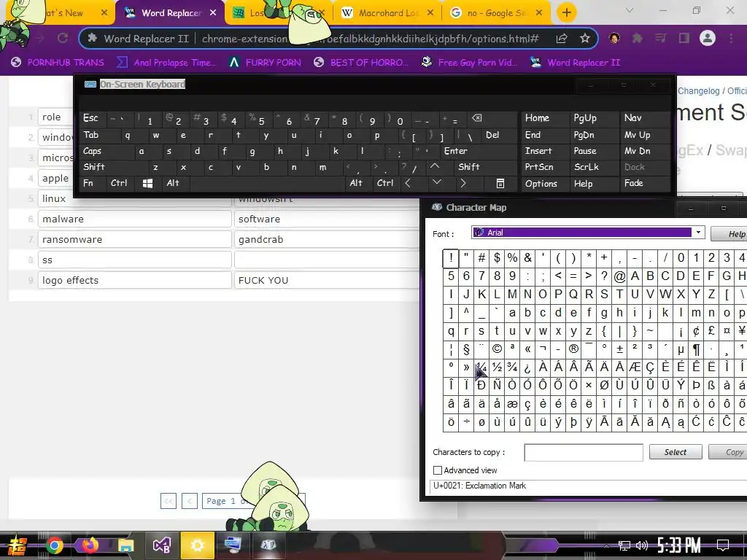Click the left arrow key on On-Screen Keyboard

click(x=408, y=183)
